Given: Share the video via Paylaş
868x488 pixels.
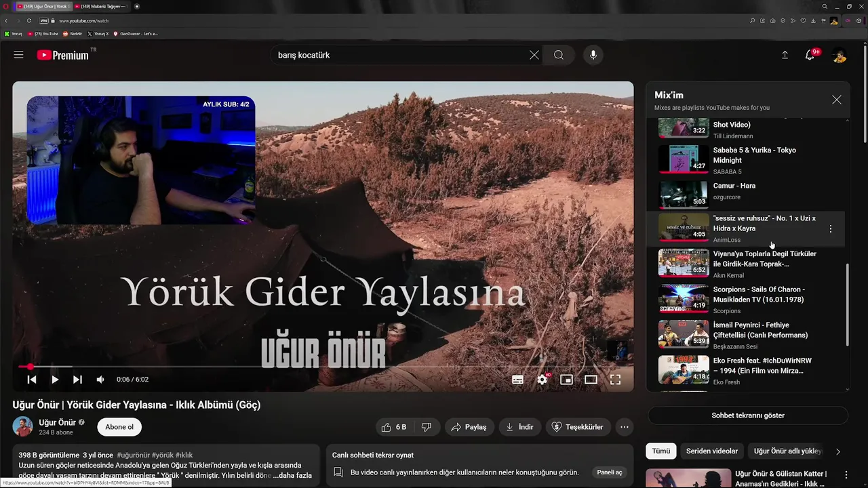Looking at the screenshot, I should (x=469, y=427).
